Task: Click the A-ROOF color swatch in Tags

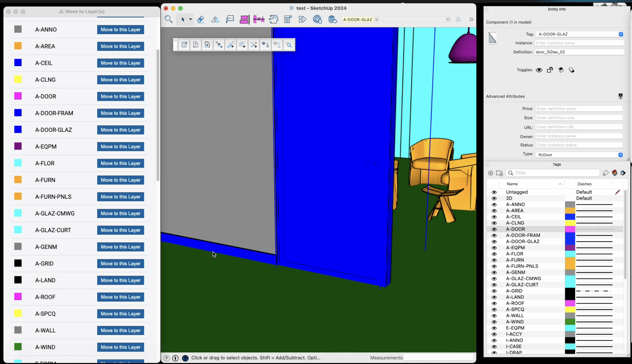Action: point(570,303)
